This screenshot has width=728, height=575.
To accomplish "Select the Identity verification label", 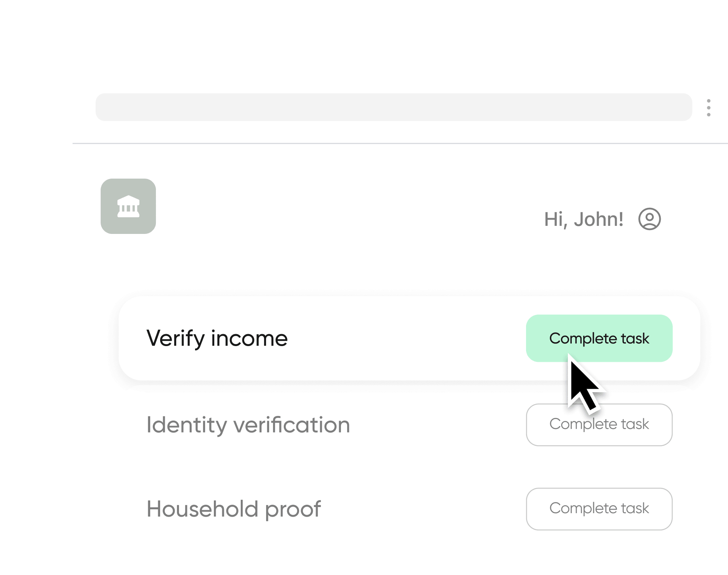I will click(x=248, y=425).
